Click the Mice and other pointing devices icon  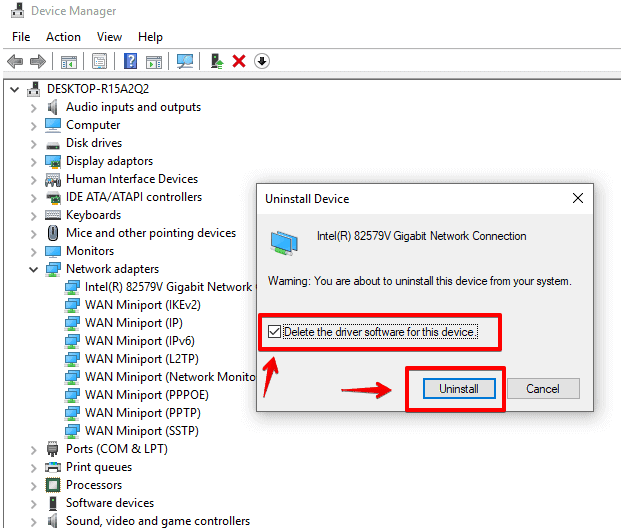coord(53,233)
